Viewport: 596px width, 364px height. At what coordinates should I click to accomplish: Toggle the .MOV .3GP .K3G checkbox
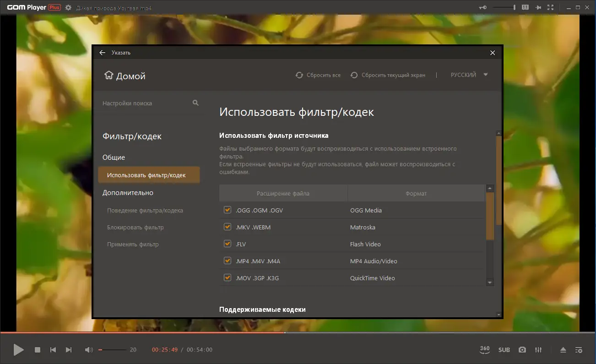point(228,277)
